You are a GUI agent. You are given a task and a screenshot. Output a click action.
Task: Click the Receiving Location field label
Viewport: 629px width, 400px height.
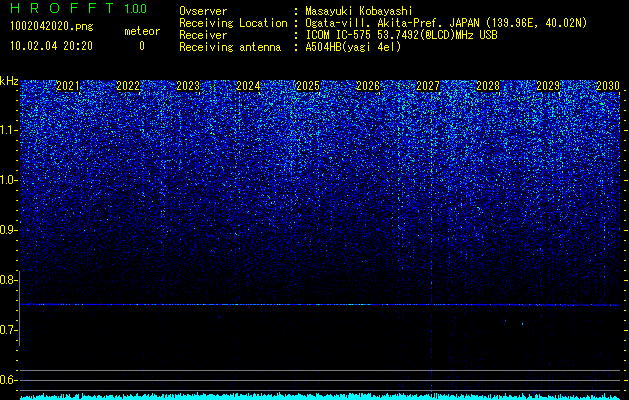[233, 23]
